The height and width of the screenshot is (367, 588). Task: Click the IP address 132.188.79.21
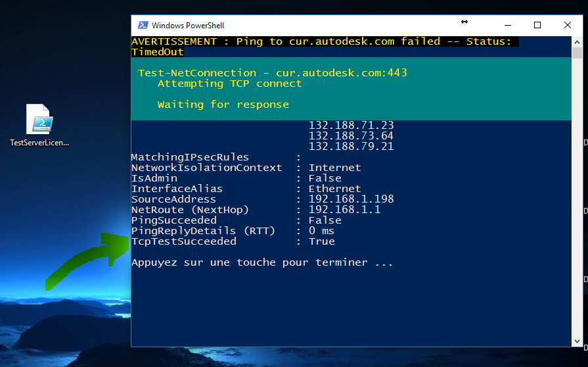tap(351, 147)
